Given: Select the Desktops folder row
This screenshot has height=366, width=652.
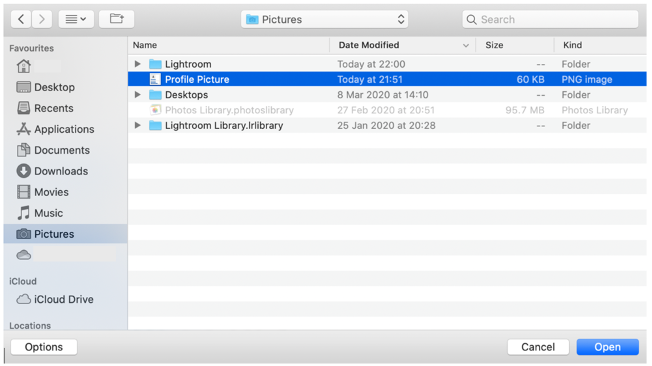Looking at the screenshot, I should tap(387, 94).
